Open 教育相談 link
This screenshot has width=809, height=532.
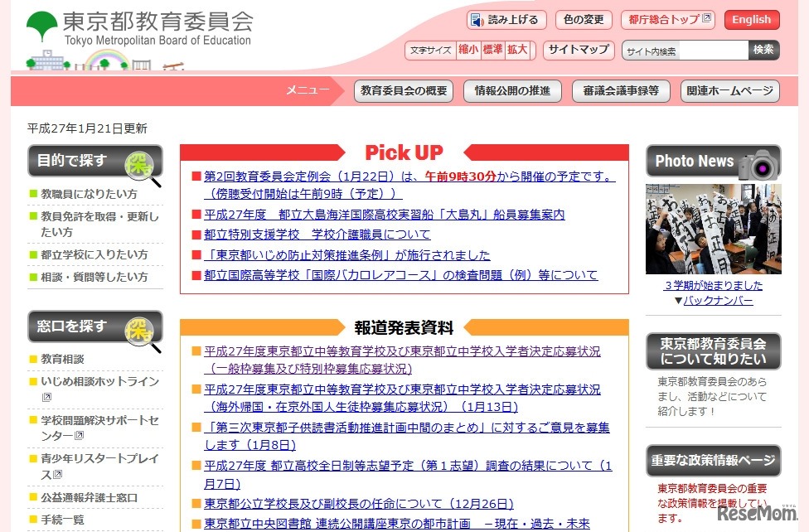click(62, 359)
